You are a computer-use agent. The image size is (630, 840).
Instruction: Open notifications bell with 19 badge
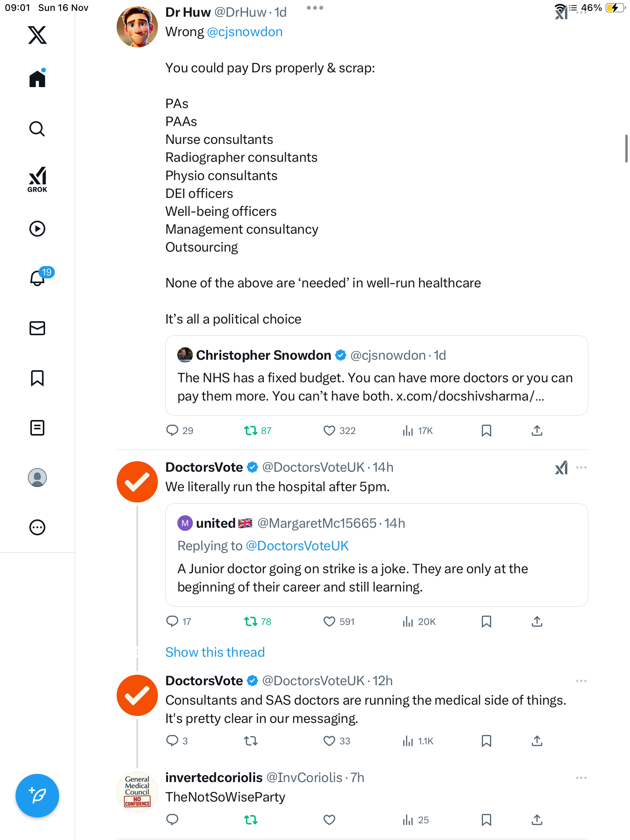pos(38,278)
